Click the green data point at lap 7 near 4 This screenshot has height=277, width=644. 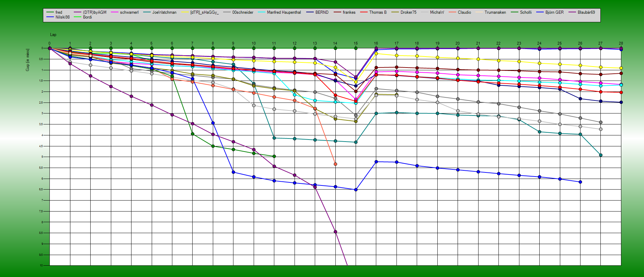193,134
